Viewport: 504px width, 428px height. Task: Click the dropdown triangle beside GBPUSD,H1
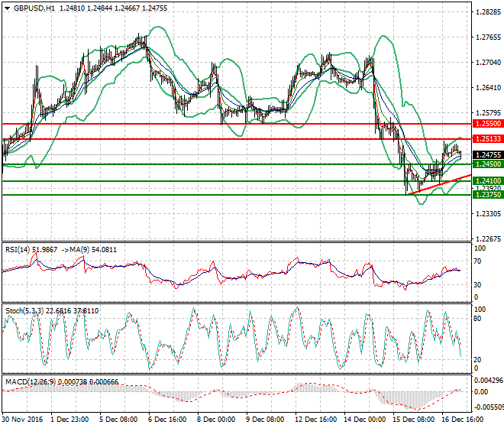coord(8,8)
